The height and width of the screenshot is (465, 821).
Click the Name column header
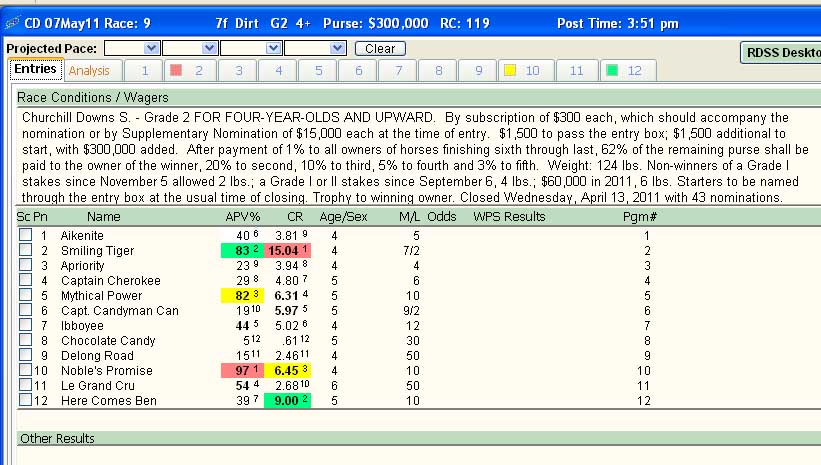[104, 217]
